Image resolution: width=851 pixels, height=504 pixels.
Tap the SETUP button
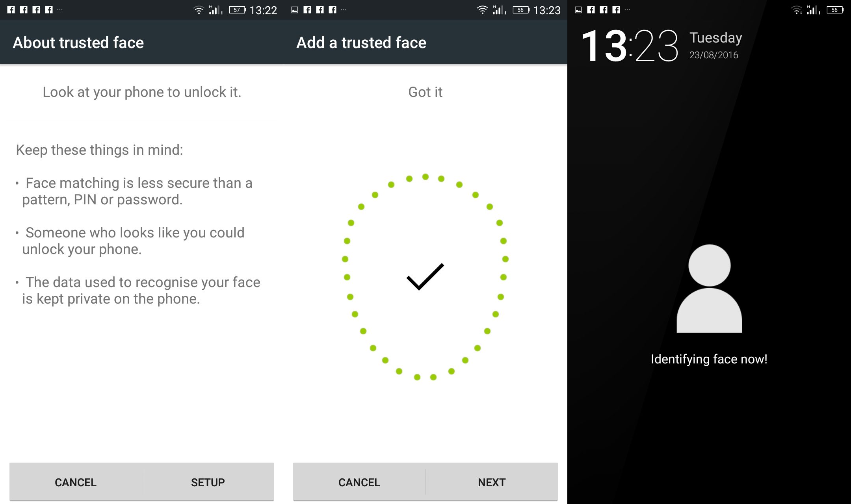[x=208, y=482]
